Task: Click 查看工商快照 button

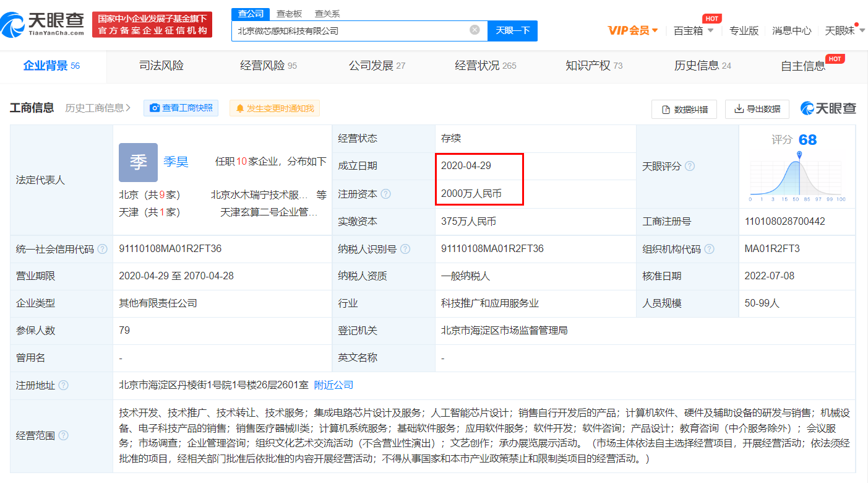Action: pos(181,108)
